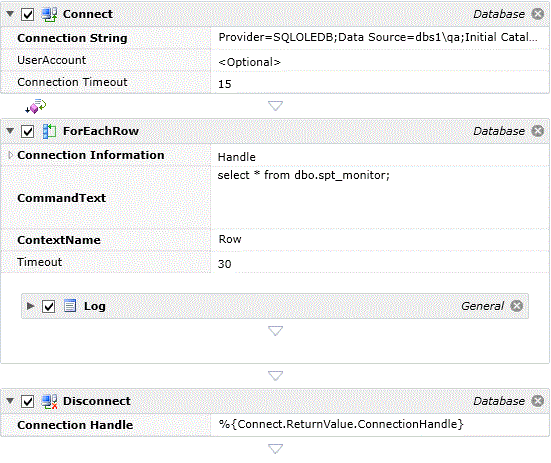Edit the Connection String value field
551x463 pixels.
point(380,37)
